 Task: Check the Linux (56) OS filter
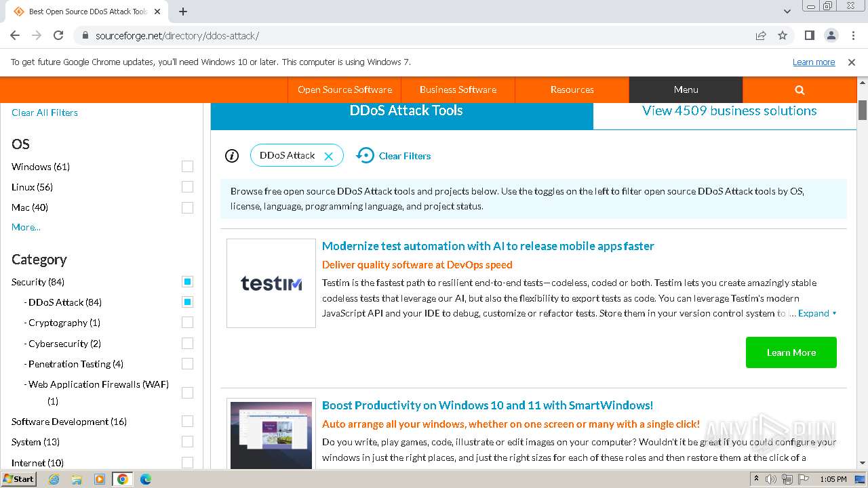point(187,187)
